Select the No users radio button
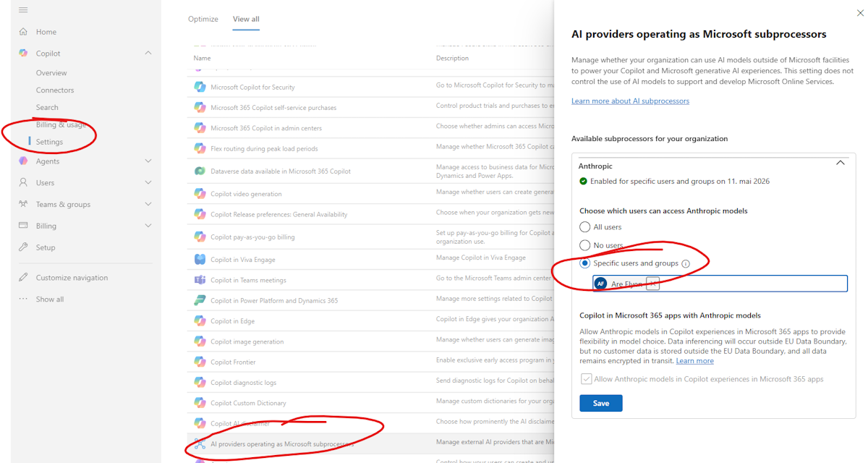 (585, 245)
